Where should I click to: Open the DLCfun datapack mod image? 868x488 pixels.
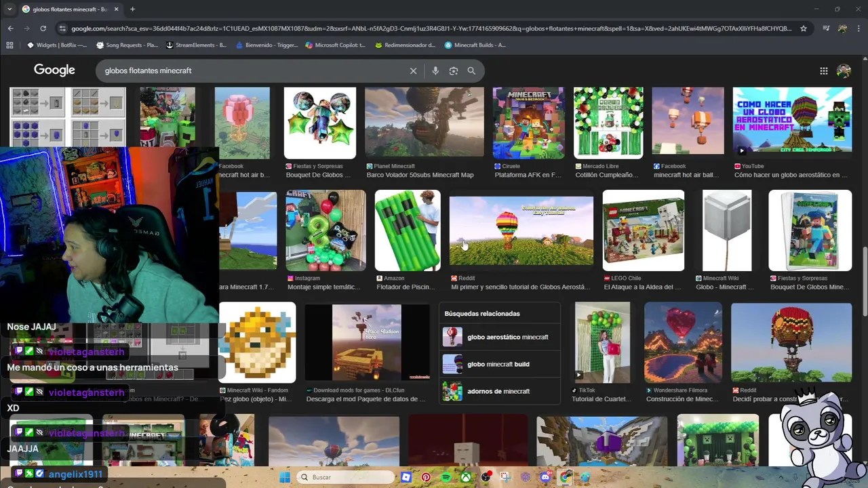coord(367,342)
